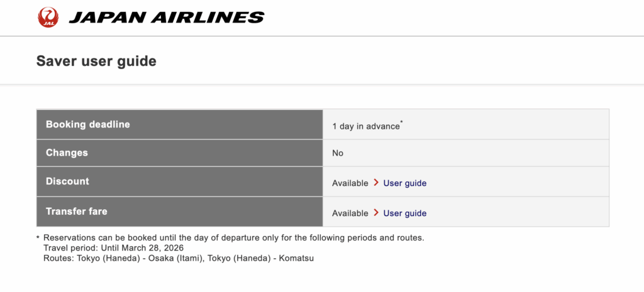
Task: Open the Transfer fare User guide link
Action: [404, 214]
